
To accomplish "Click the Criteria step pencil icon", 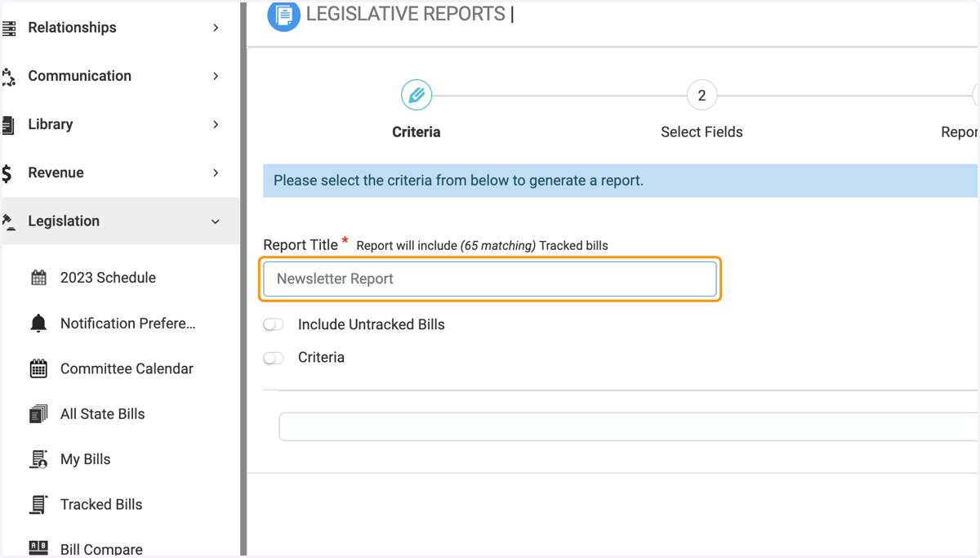I will [416, 96].
